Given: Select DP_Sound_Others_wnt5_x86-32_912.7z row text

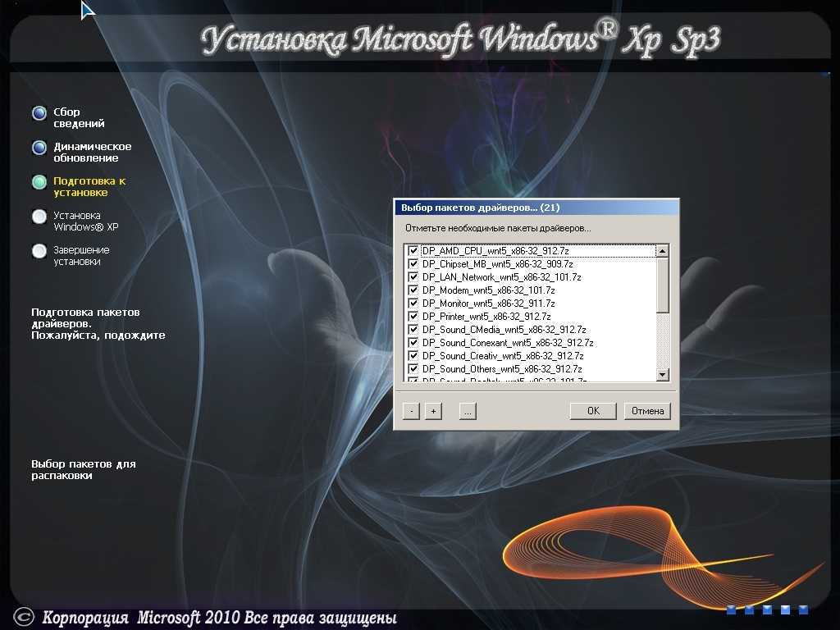Looking at the screenshot, I should [502, 368].
